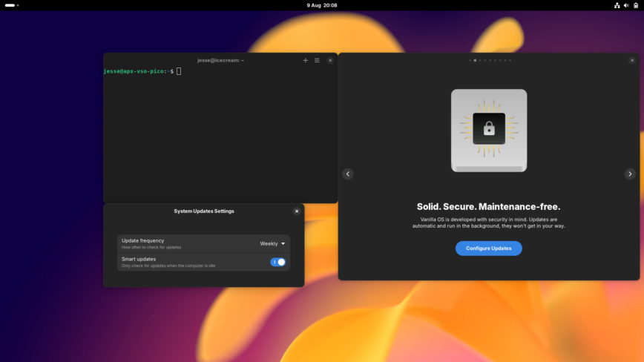Open the Activities overview from top-left pill
The height and width of the screenshot is (362, 644).
(11, 5)
